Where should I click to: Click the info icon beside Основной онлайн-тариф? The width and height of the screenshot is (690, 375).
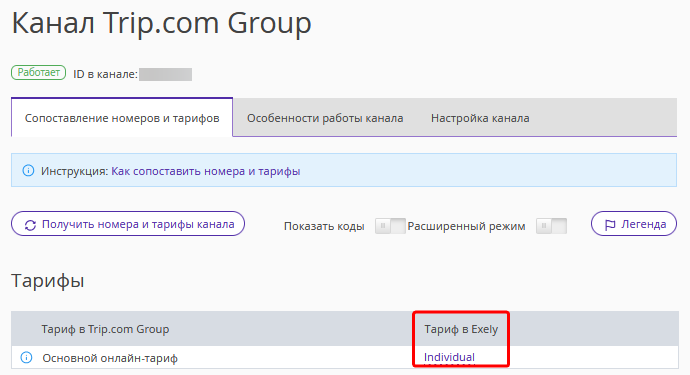tap(26, 357)
